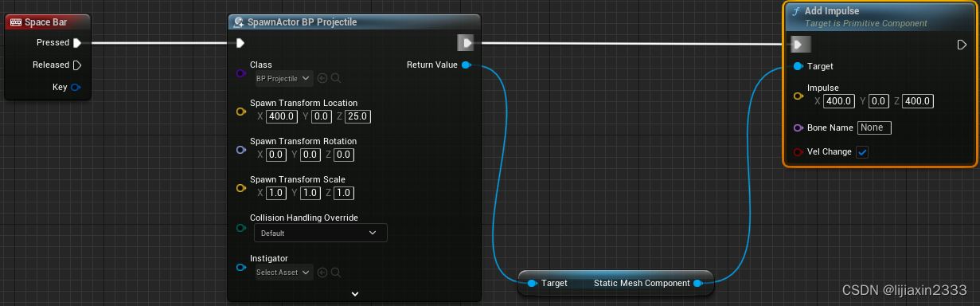Screen dimensions: 980x306
Task: Click the Spawn Rotation Y field
Action: pos(310,155)
